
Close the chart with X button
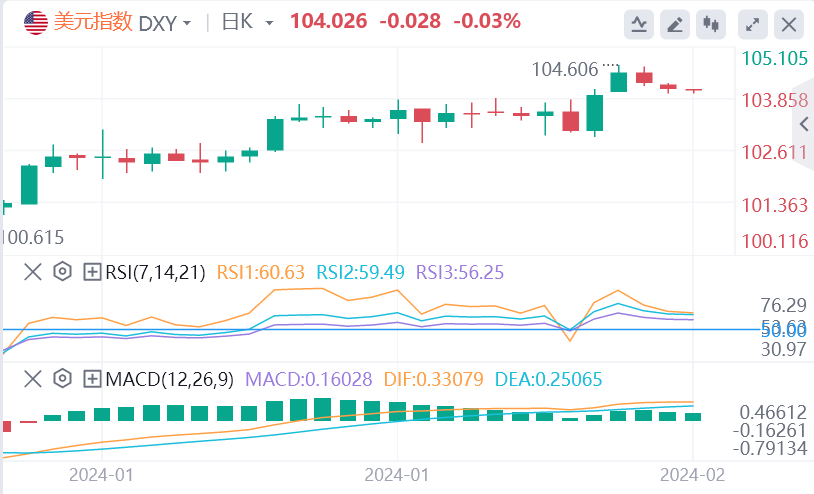pos(790,24)
